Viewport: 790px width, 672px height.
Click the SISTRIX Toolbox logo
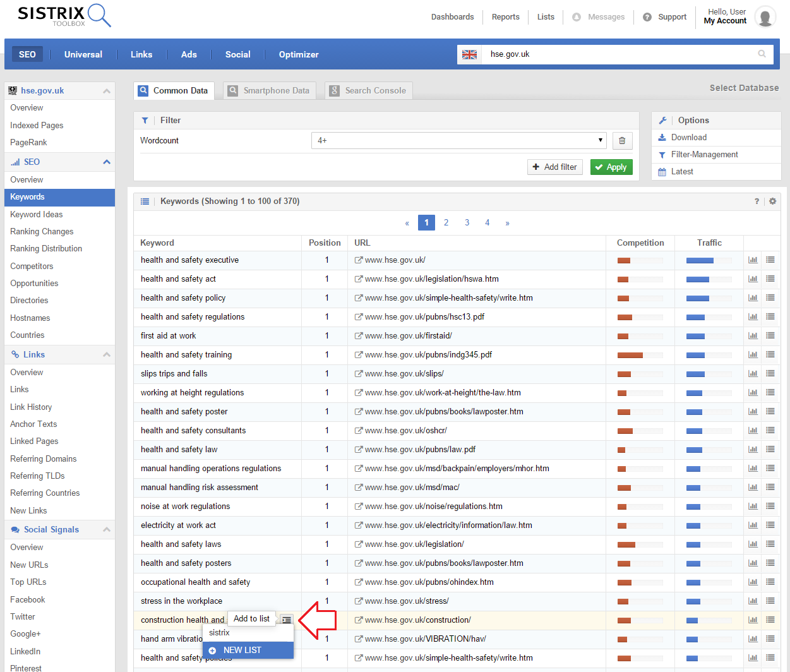click(64, 15)
